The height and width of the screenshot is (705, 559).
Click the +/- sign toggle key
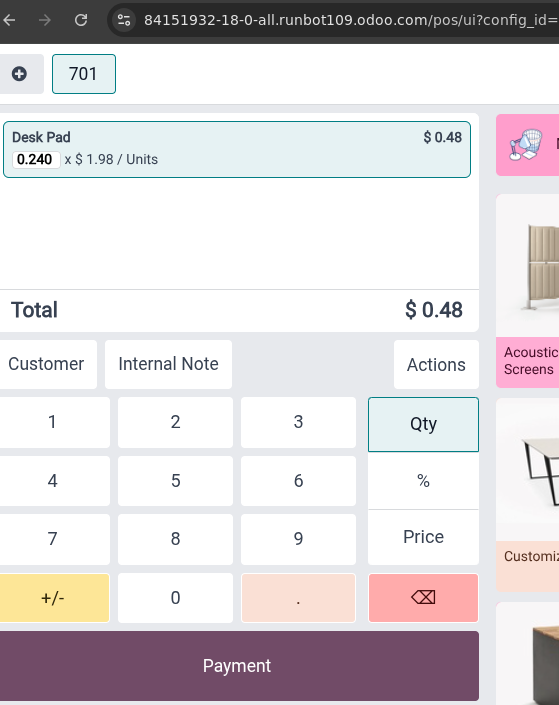(53, 598)
